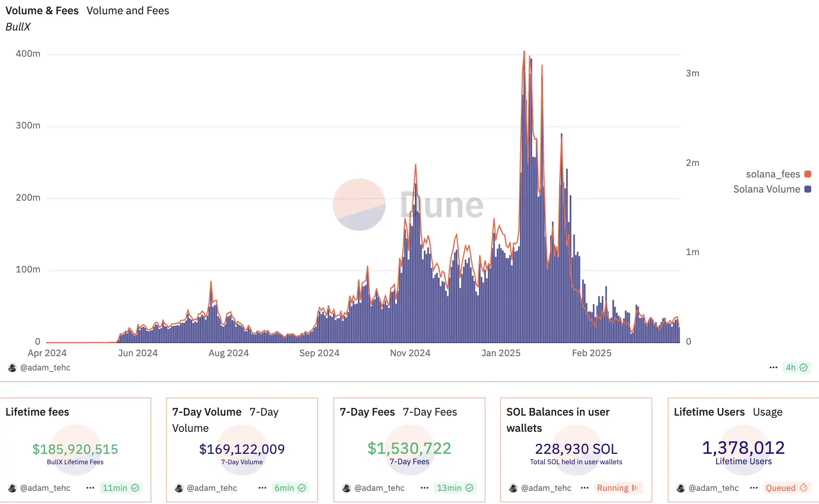Click the Lifetime Users card title
The image size is (819, 504).
coord(709,412)
